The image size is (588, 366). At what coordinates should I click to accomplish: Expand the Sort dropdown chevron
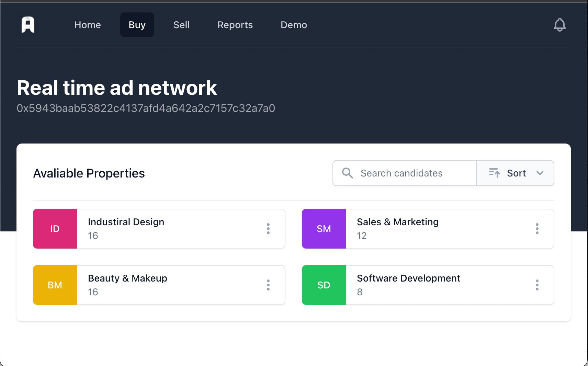(x=540, y=173)
